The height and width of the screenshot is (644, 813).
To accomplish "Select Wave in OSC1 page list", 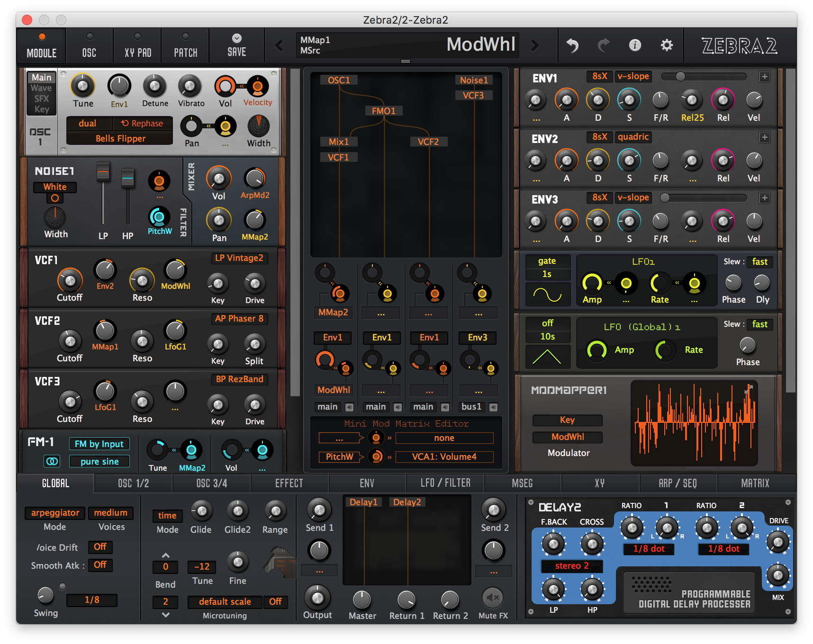I will (41, 88).
